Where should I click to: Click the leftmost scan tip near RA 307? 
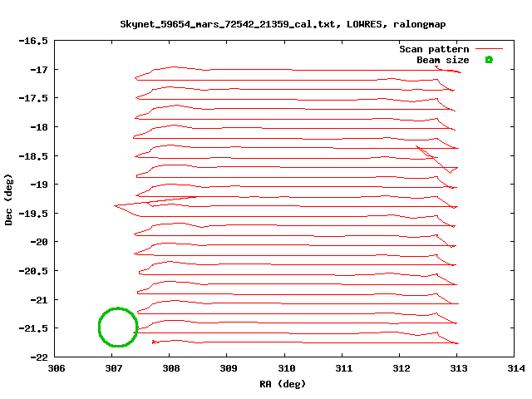pos(116,205)
